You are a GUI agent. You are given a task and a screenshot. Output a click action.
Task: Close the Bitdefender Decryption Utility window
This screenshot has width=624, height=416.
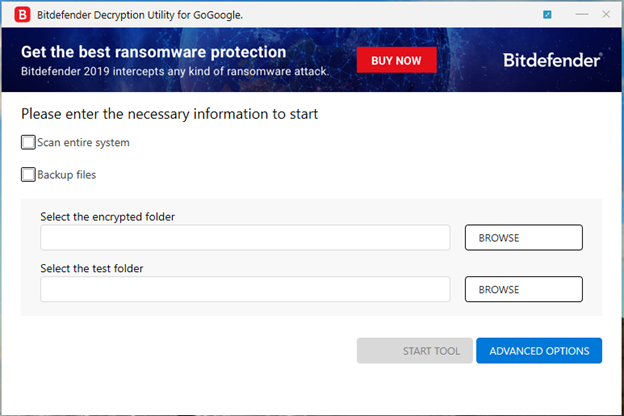pyautogui.click(x=606, y=14)
